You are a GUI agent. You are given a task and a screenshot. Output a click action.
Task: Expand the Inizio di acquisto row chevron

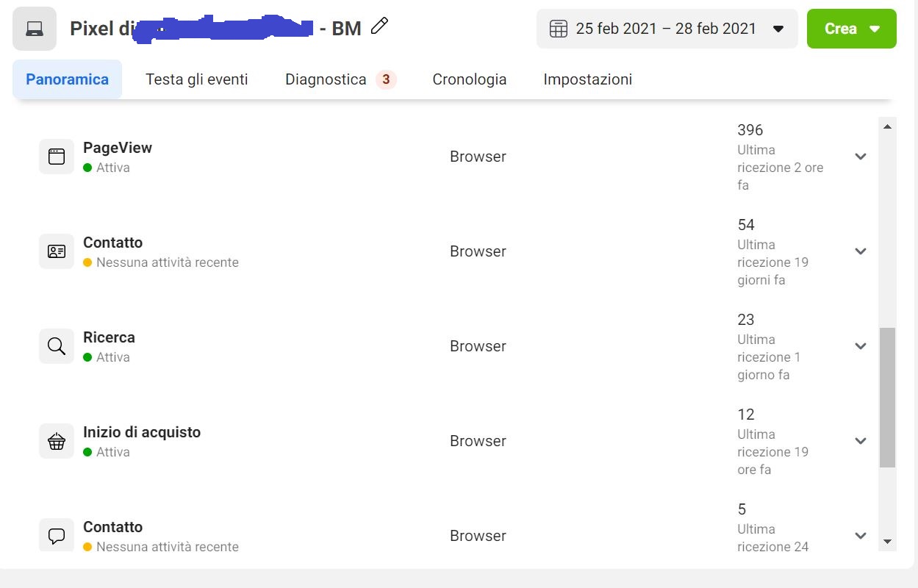[861, 441]
